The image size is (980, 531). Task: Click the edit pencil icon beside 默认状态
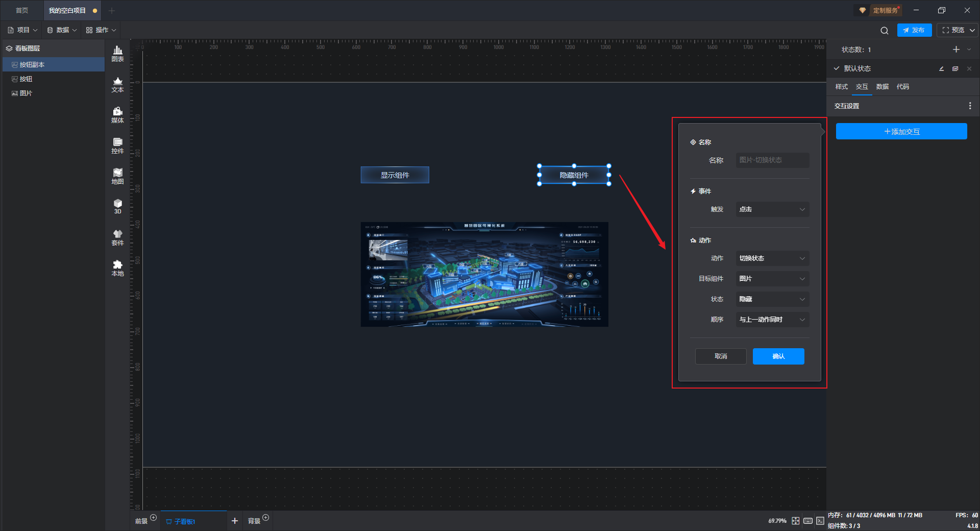pos(941,68)
